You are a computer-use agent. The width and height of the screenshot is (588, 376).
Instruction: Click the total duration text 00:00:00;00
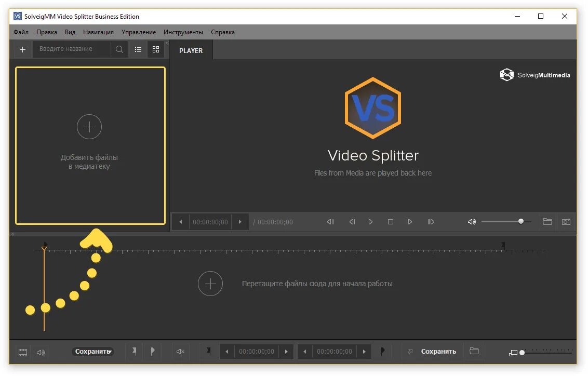coord(275,222)
